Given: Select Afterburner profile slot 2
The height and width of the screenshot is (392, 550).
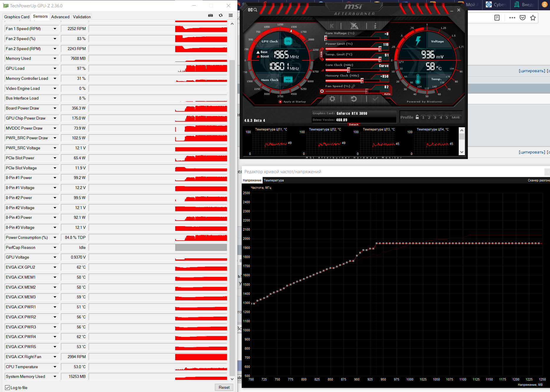Looking at the screenshot, I should pyautogui.click(x=429, y=117).
